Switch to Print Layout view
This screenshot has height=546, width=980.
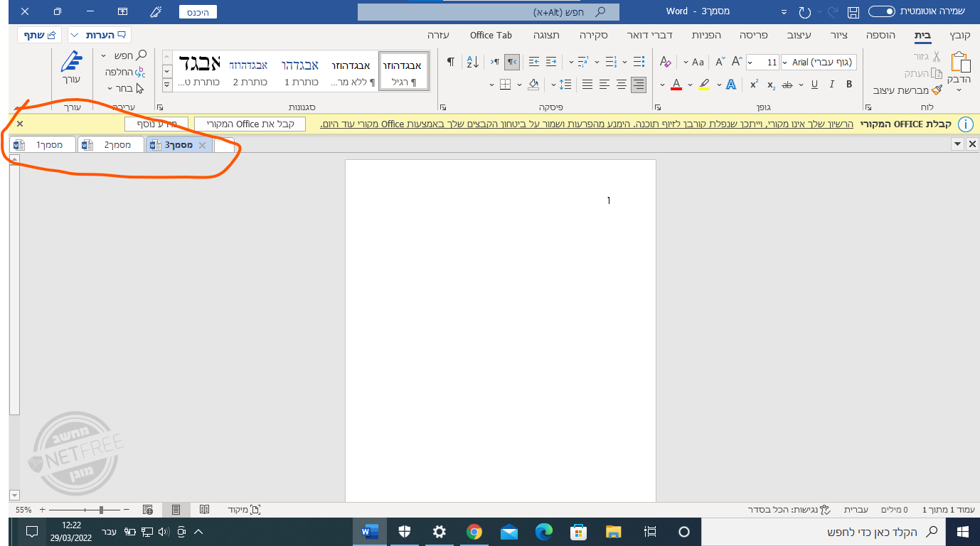coord(176,510)
